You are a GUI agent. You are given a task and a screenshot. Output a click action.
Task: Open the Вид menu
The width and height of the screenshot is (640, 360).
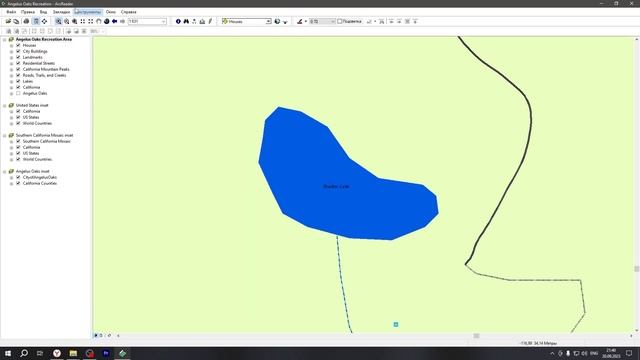[x=43, y=12]
